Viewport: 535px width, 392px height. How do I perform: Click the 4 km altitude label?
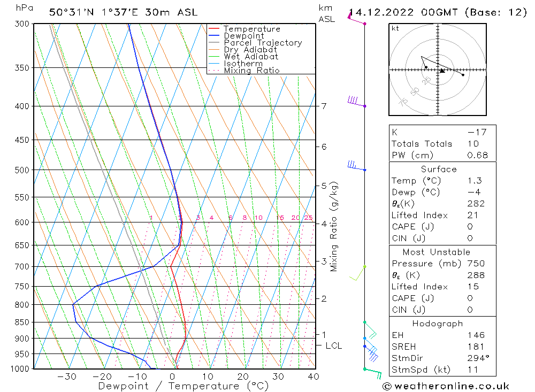[324, 224]
